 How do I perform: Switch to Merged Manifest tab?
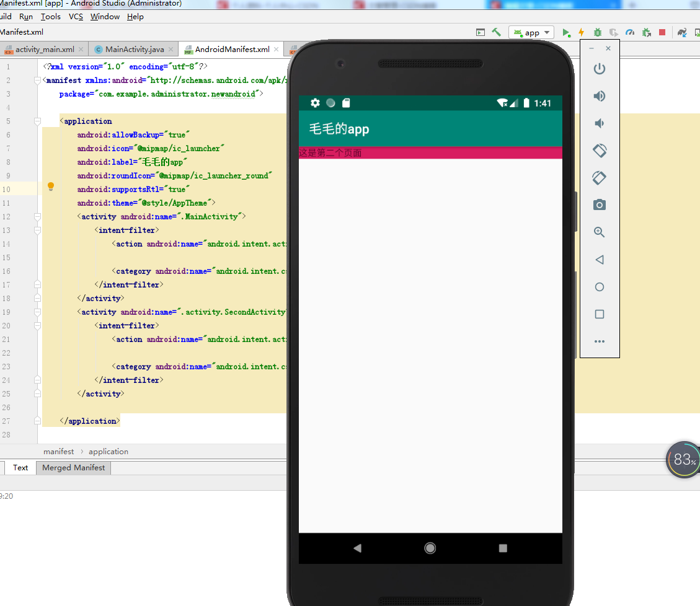tap(74, 468)
